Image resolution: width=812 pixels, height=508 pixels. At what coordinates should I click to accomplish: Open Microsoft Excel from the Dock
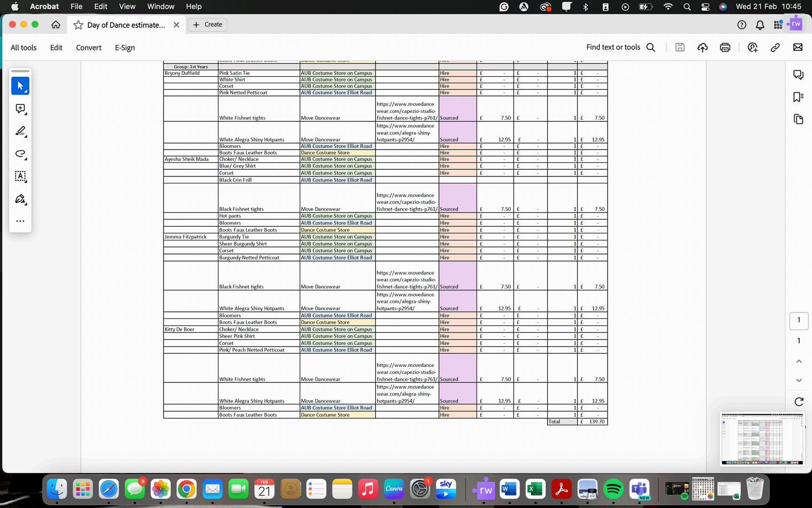(535, 490)
